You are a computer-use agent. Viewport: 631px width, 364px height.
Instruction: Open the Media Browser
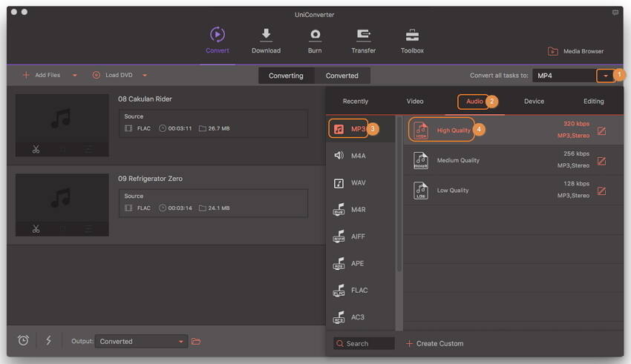pos(575,51)
